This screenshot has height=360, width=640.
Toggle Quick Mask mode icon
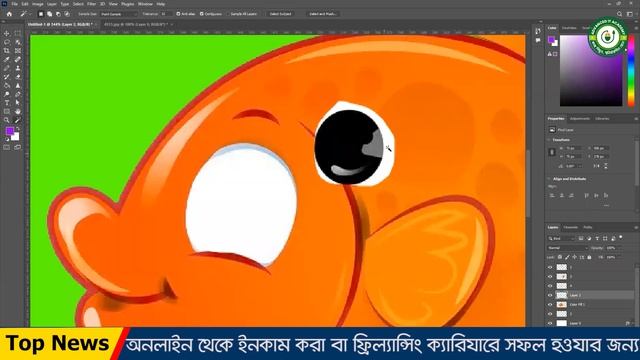pyautogui.click(x=7, y=147)
